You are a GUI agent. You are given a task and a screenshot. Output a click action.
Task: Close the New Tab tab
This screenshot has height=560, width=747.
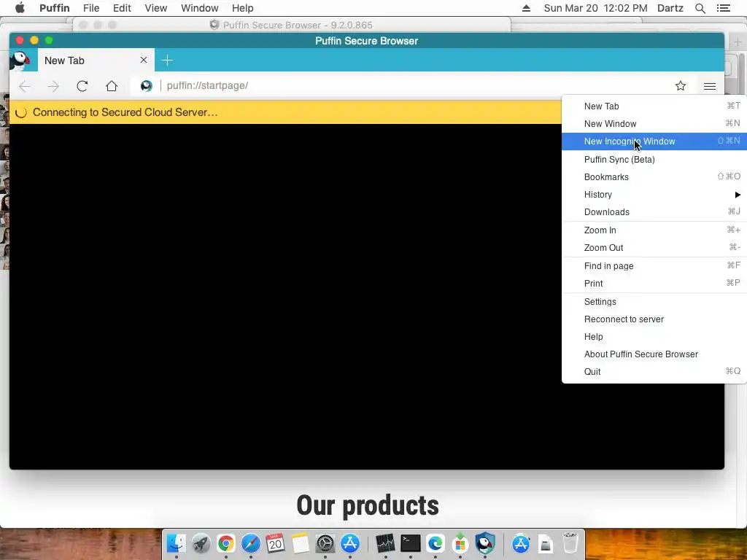click(144, 60)
